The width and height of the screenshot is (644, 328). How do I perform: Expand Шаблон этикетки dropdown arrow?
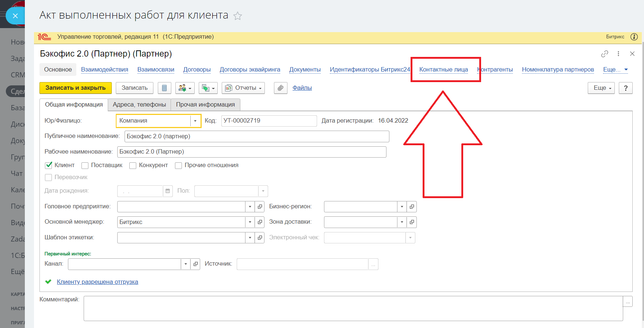pyautogui.click(x=250, y=238)
